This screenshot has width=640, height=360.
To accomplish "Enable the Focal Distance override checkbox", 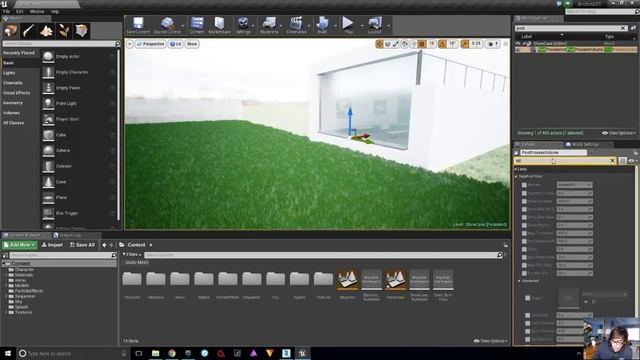I will pyautogui.click(x=524, y=201).
